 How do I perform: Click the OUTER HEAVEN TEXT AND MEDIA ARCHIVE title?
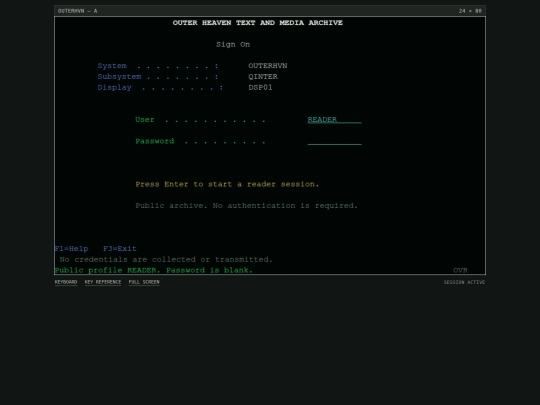[258, 23]
